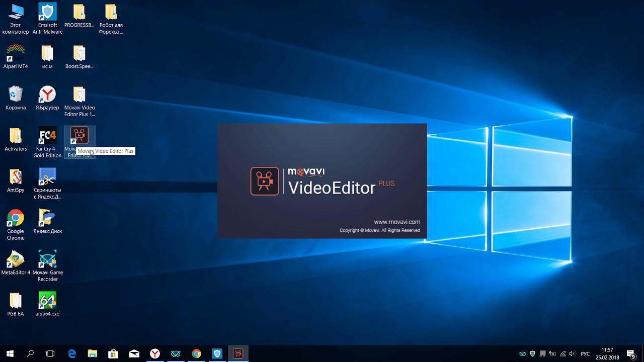
Task: Launch Microsoft Edge from the taskbar
Action: pyautogui.click(x=71, y=354)
